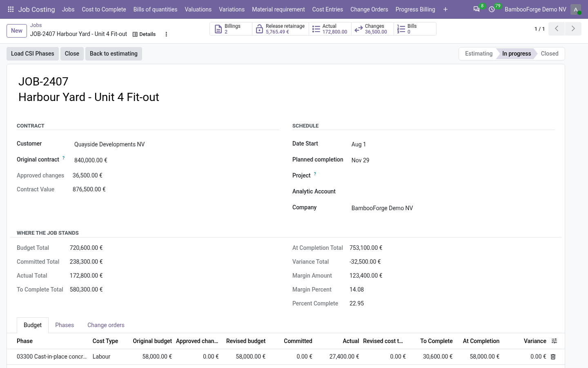Screen dimensions: 588x368
Task: Open the Valuations menu
Action: click(x=198, y=9)
